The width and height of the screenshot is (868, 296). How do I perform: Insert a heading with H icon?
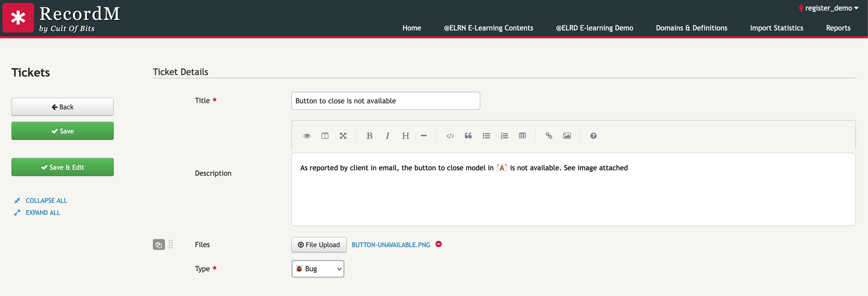(405, 136)
